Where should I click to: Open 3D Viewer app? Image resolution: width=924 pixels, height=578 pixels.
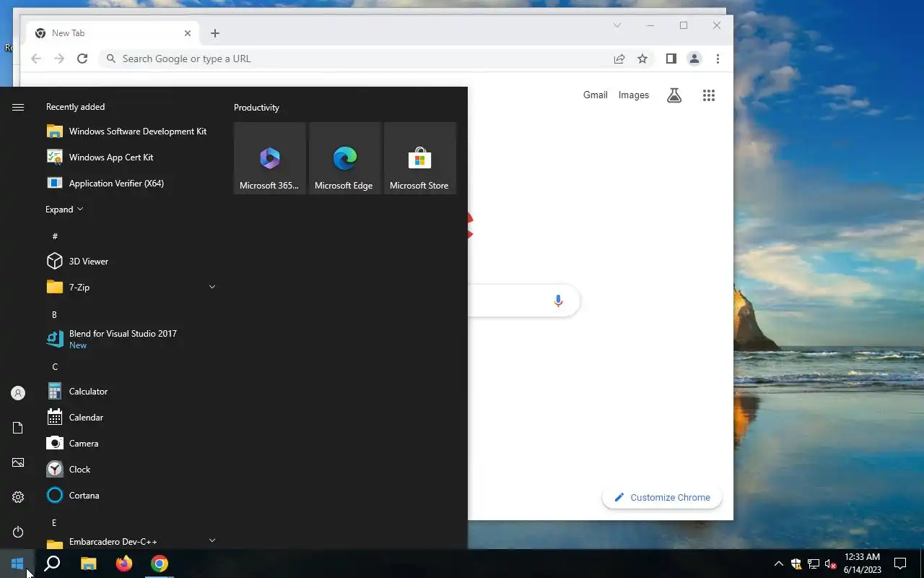coord(131,262)
